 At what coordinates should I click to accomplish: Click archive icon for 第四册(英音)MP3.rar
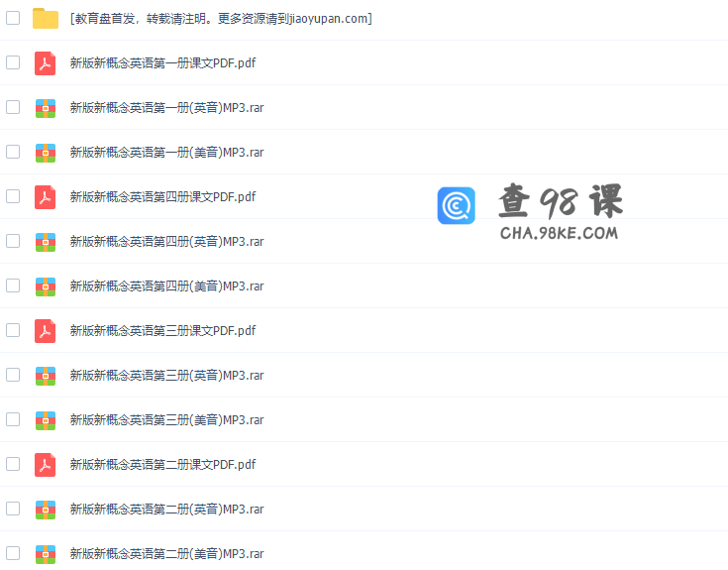(x=46, y=241)
